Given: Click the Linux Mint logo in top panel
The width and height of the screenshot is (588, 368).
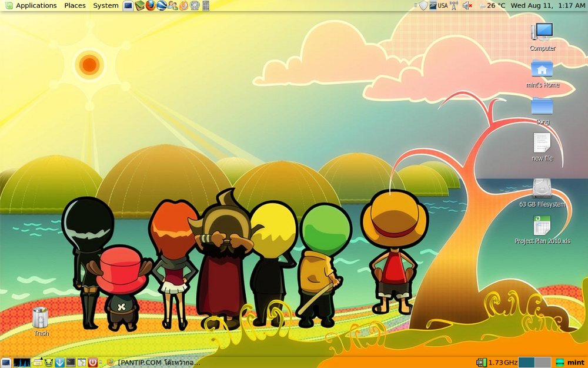Looking at the screenshot, I should tap(9, 6).
